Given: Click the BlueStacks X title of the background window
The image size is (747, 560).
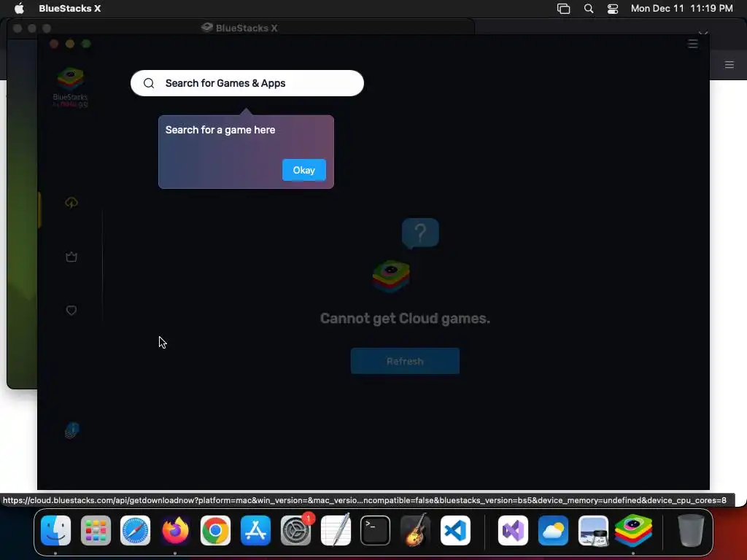Looking at the screenshot, I should click(x=247, y=28).
